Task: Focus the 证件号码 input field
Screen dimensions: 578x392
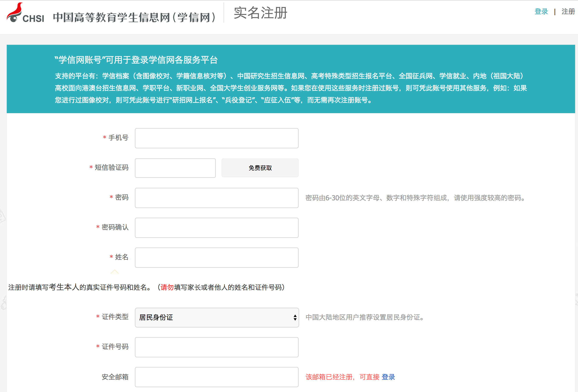Action: click(216, 347)
